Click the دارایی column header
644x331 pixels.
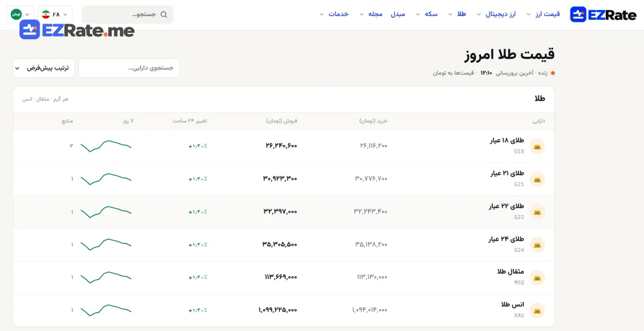(539, 121)
